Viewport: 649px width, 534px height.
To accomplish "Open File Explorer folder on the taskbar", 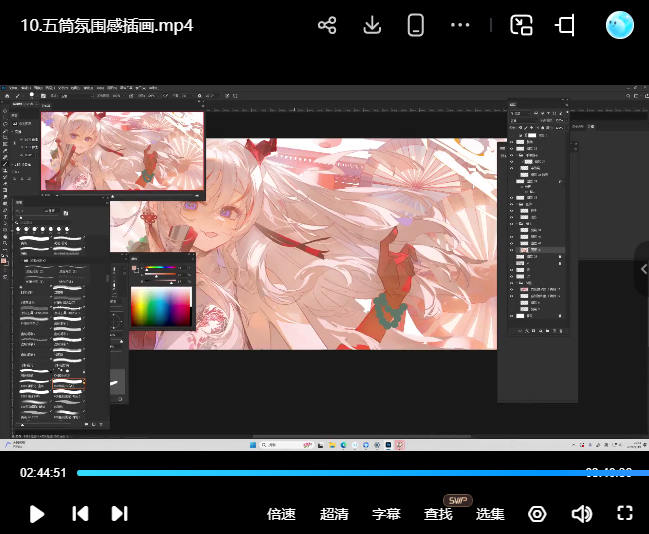I will pos(332,445).
